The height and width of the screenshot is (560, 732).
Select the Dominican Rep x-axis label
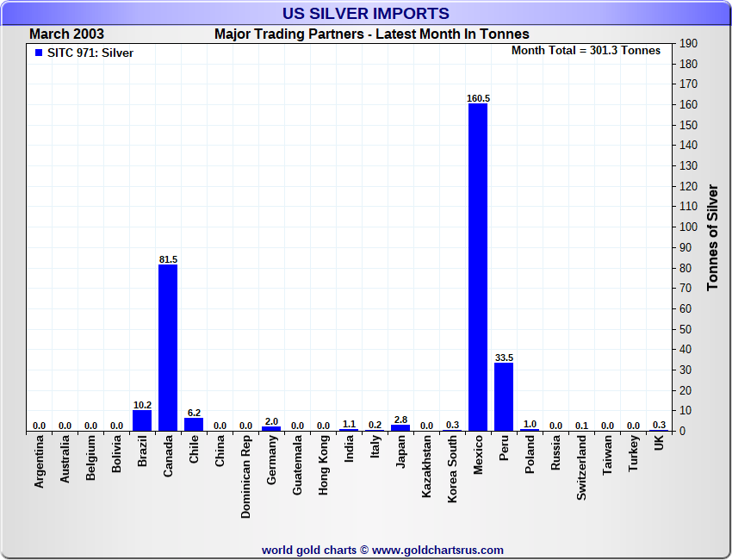246,476
